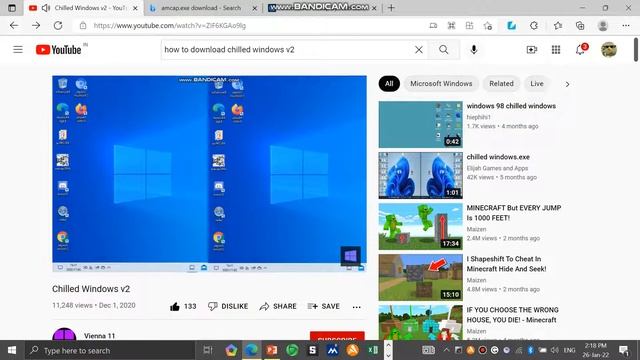640x360 pixels.
Task: Clear the YouTube search text
Action: [x=419, y=50]
